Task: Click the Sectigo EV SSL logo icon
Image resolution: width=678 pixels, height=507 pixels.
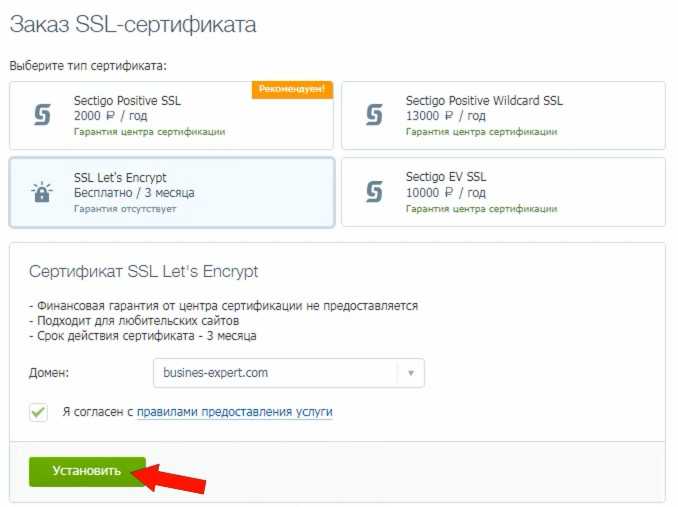Action: point(374,191)
